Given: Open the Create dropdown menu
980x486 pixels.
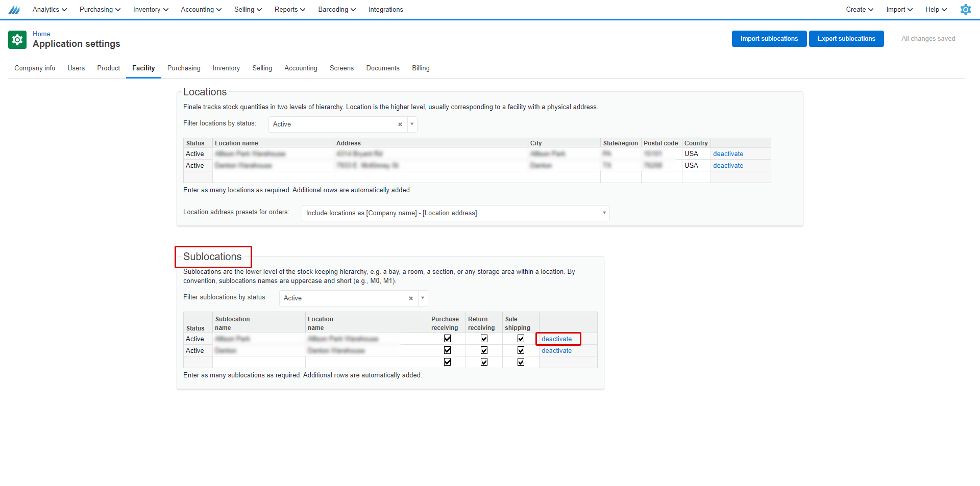Looking at the screenshot, I should (x=860, y=10).
